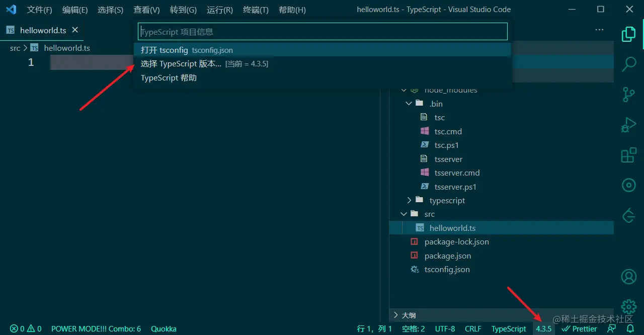Select the tsc file in explorer
The image size is (644, 335).
(502, 117)
